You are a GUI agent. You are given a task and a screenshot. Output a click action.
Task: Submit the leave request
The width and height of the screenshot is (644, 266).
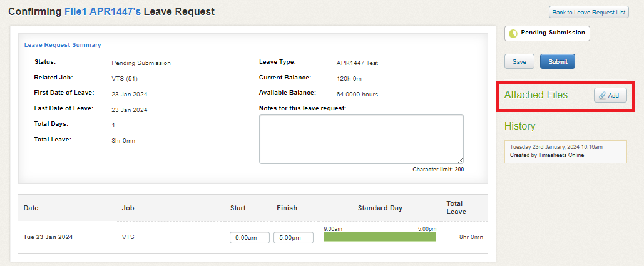(558, 61)
